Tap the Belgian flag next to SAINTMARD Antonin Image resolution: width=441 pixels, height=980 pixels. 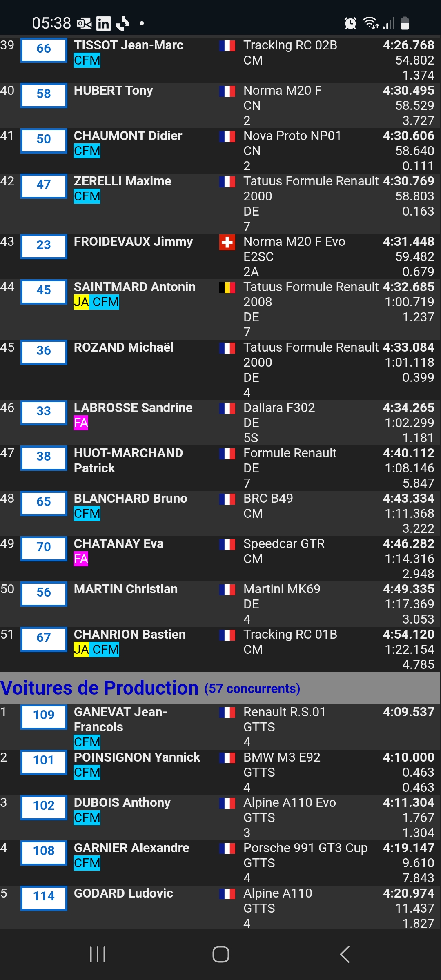point(227,288)
